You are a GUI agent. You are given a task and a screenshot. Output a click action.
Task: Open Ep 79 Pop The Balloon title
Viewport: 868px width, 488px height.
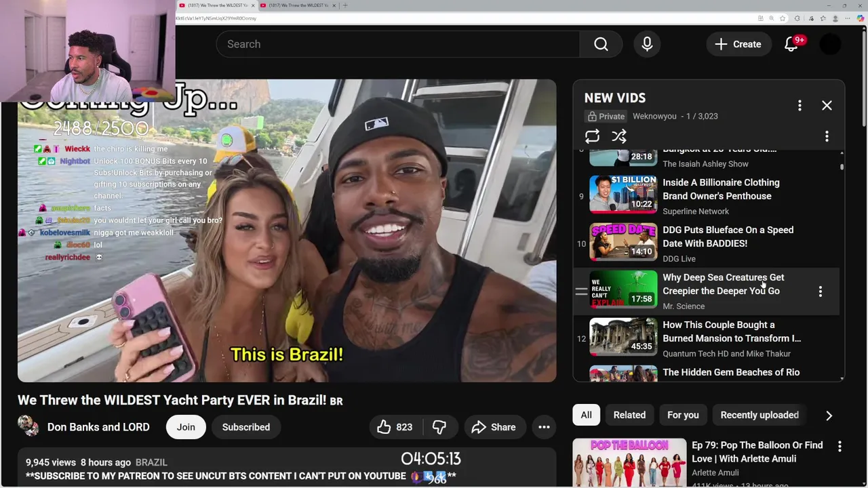757,452
